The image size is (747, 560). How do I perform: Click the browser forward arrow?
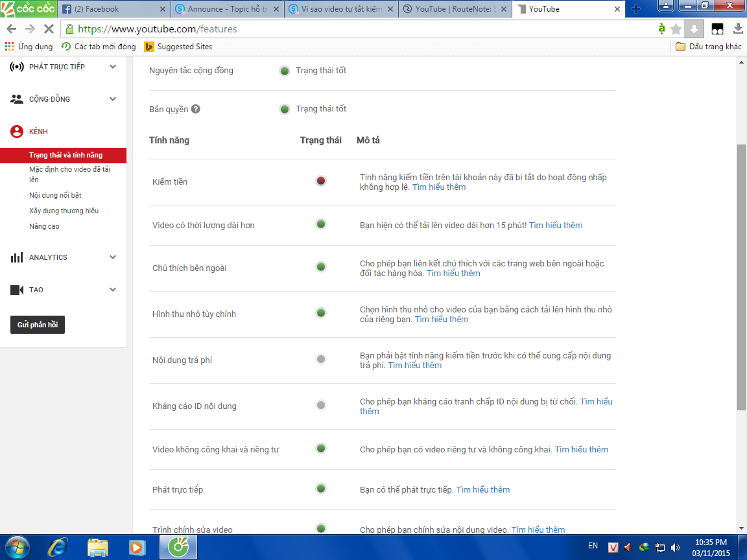coord(30,29)
